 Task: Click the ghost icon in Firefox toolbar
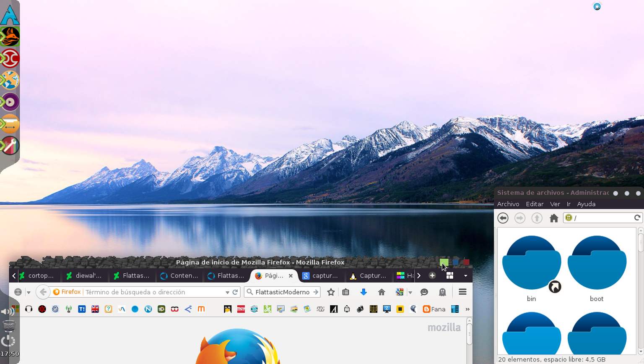(442, 292)
